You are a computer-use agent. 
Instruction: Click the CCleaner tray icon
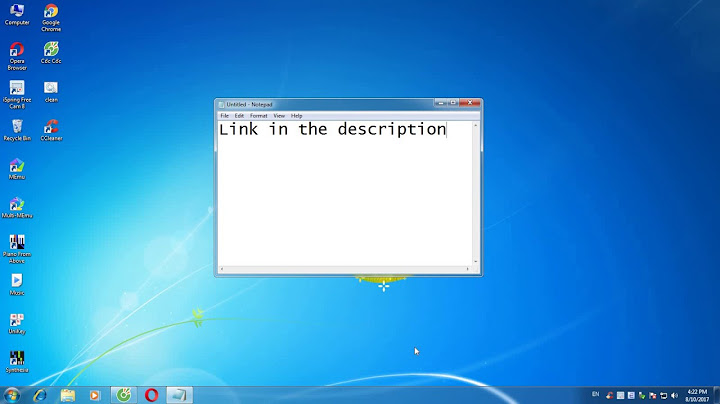(x=609, y=395)
